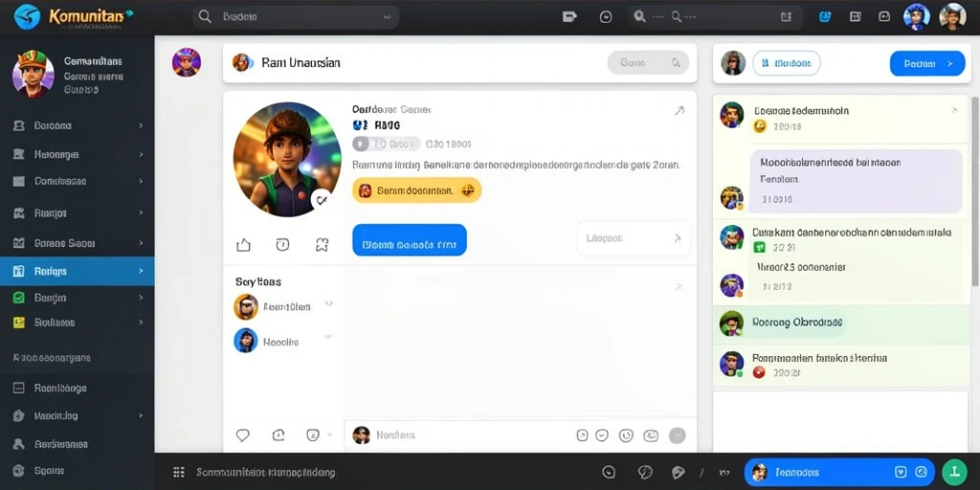Expand the Masoiniog sidebar item chevron
980x490 pixels.
[x=141, y=415]
